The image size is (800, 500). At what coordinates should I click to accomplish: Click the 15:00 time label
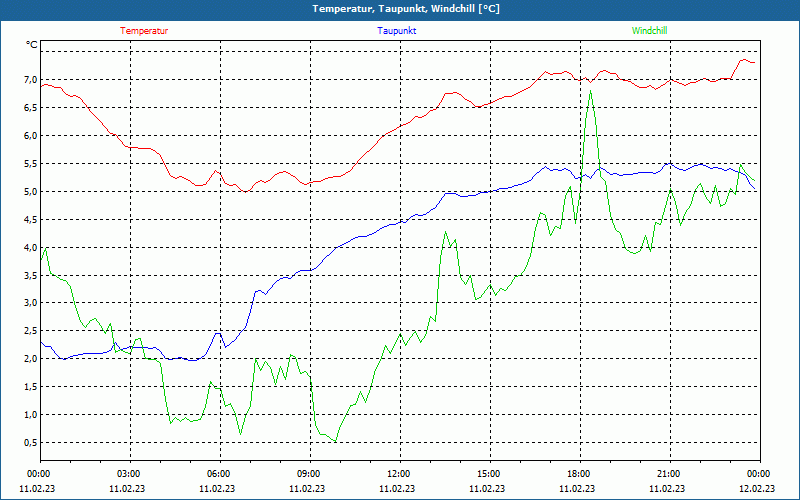[x=489, y=474]
